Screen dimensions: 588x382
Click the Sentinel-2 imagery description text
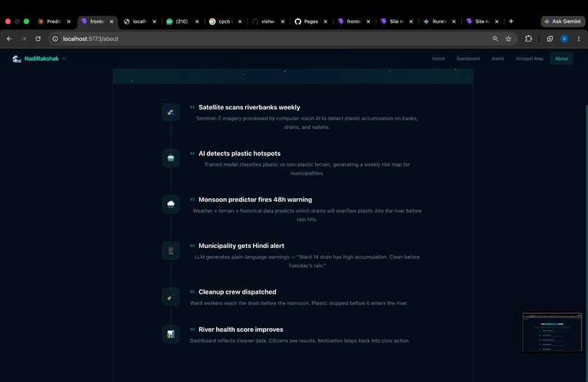click(306, 122)
